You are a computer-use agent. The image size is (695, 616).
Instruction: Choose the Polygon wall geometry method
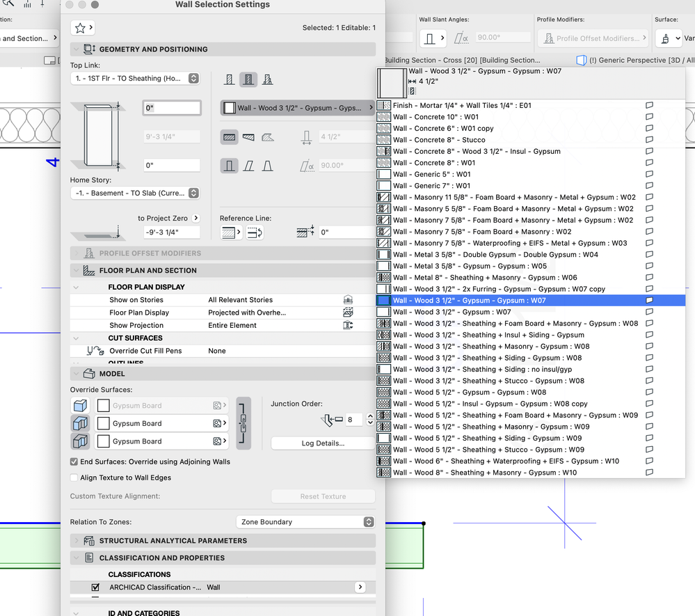[x=268, y=137]
